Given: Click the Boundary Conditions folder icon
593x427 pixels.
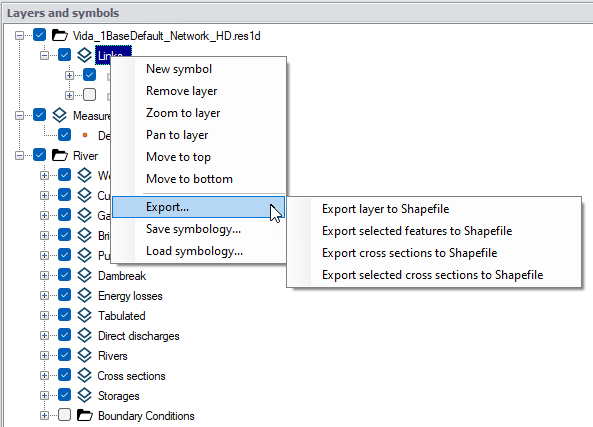Looking at the screenshot, I should (84, 415).
